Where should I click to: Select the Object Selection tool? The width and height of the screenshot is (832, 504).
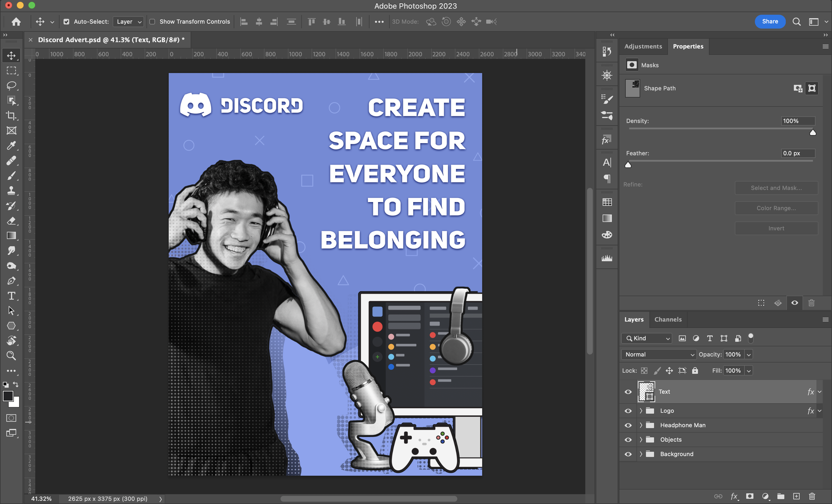[12, 100]
